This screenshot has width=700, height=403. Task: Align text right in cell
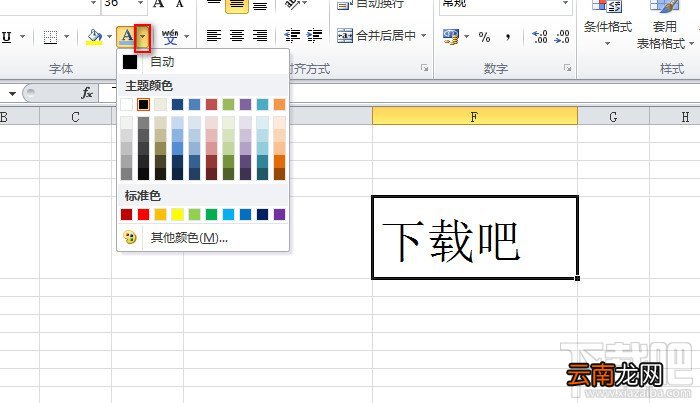(260, 35)
